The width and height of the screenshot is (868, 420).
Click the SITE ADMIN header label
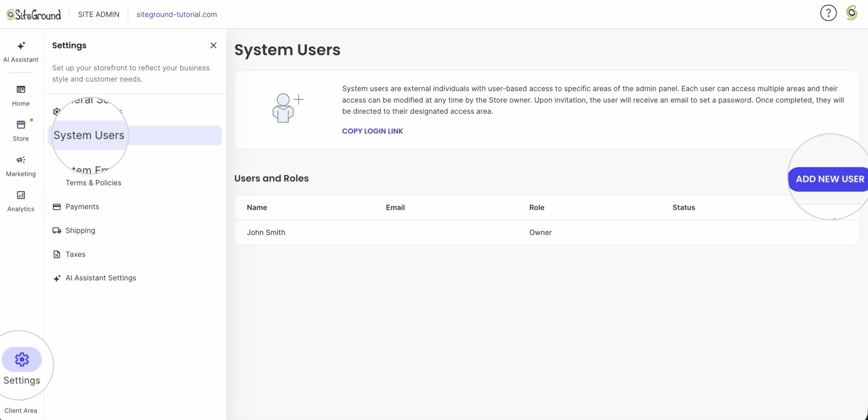[99, 14]
